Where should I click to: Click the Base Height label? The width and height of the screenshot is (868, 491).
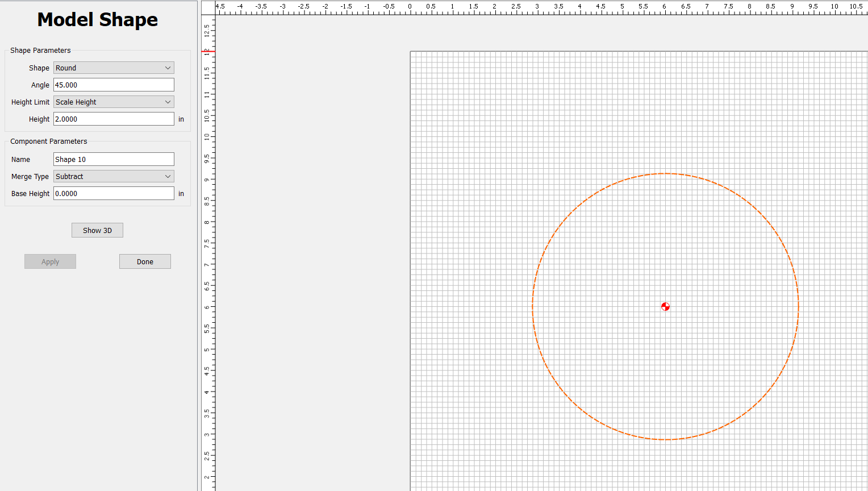click(31, 193)
